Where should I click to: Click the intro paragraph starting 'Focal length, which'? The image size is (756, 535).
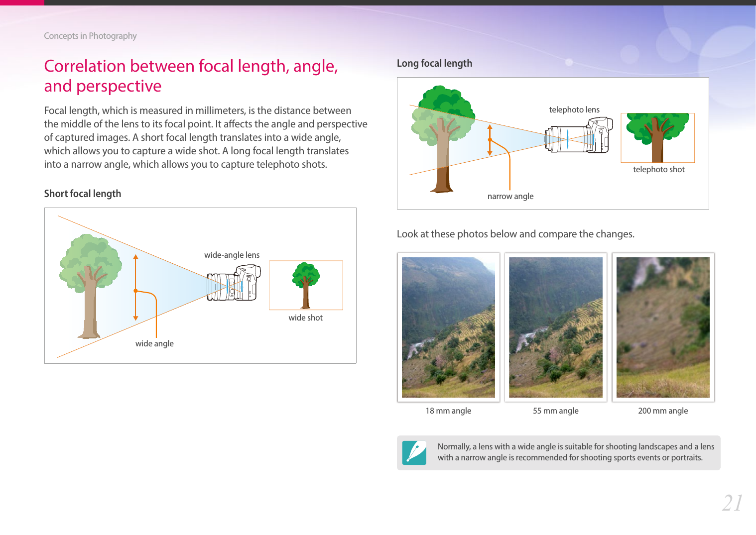(206, 137)
